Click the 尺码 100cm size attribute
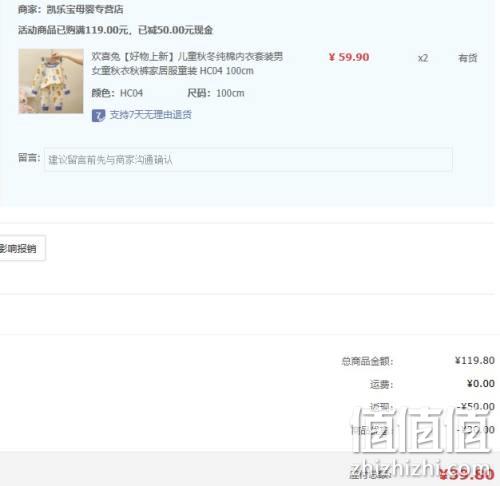Viewport: 500px width, 486px height. [x=216, y=93]
